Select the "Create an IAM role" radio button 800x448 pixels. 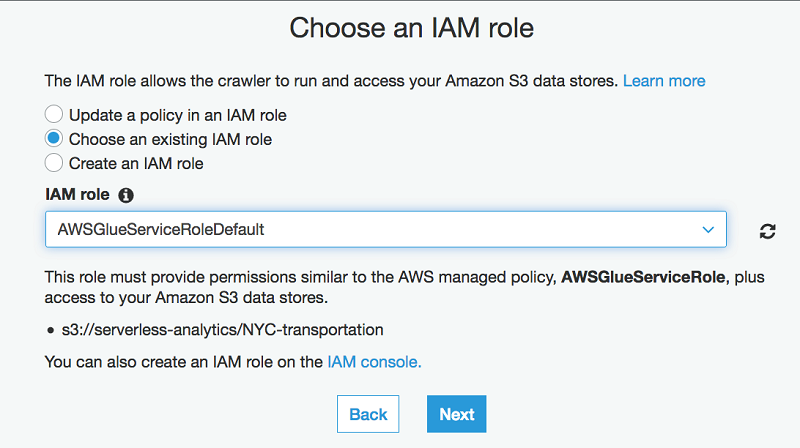pyautogui.click(x=54, y=162)
